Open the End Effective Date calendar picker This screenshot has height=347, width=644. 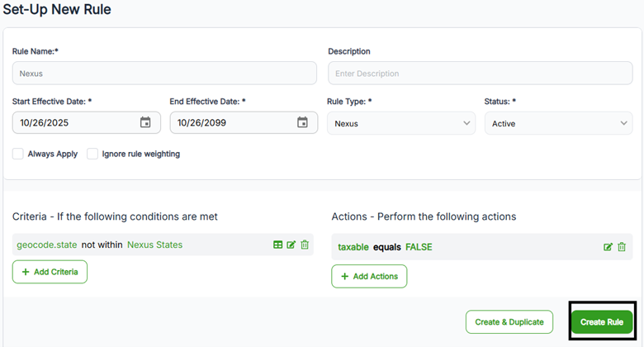pos(302,123)
